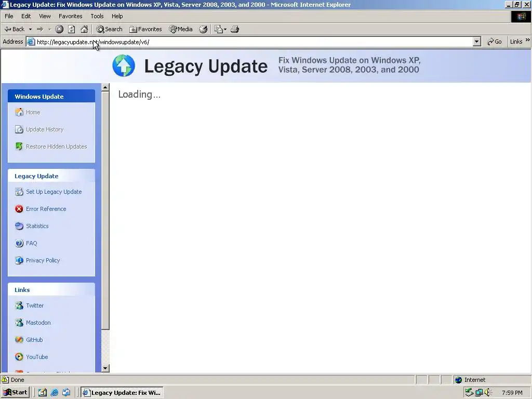The height and width of the screenshot is (399, 532).
Task: Expand the Links toolbar chevron
Action: [528, 40]
